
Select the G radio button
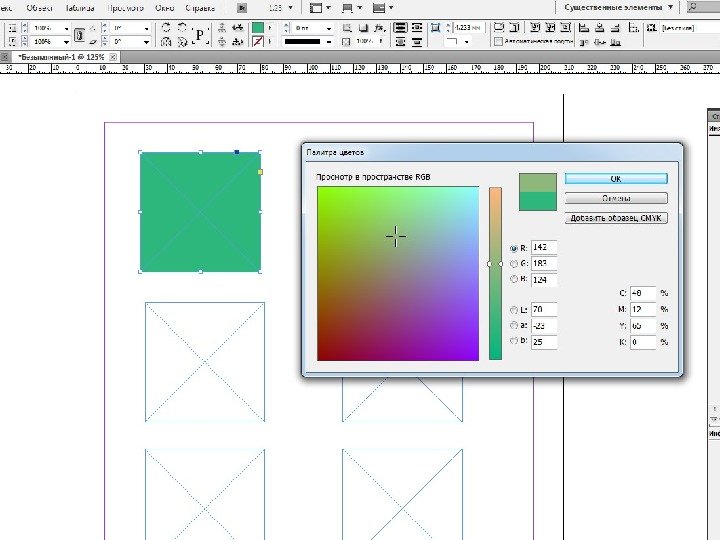pos(514,264)
